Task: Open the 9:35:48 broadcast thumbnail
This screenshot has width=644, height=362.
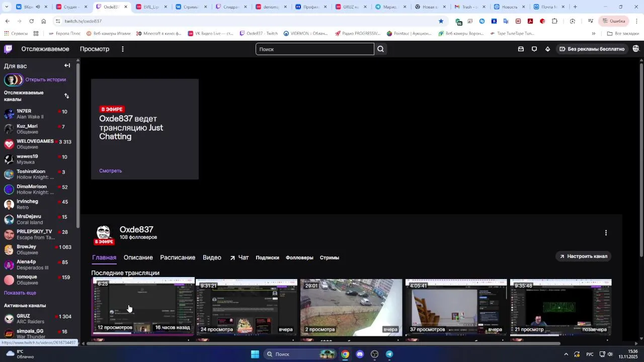Action: (561, 307)
